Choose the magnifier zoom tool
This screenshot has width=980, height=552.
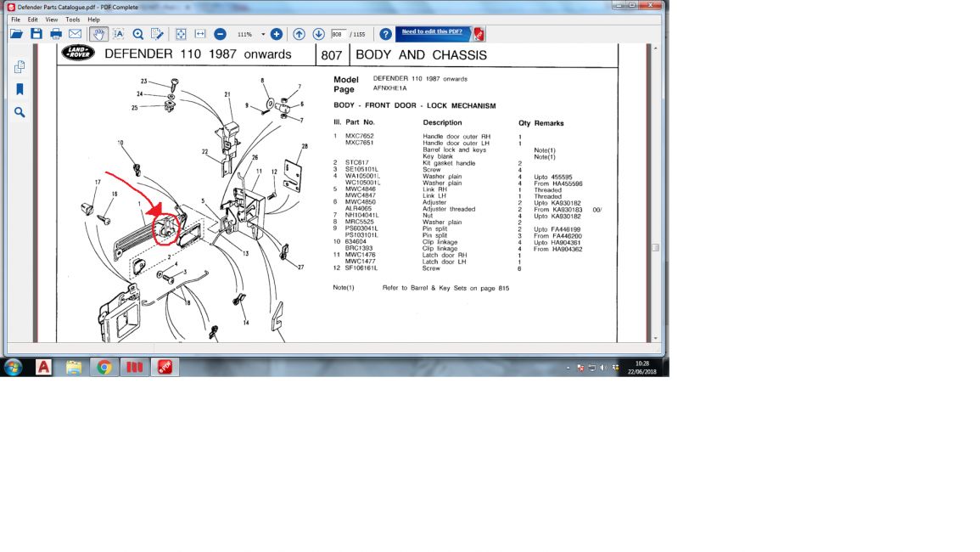coord(137,34)
